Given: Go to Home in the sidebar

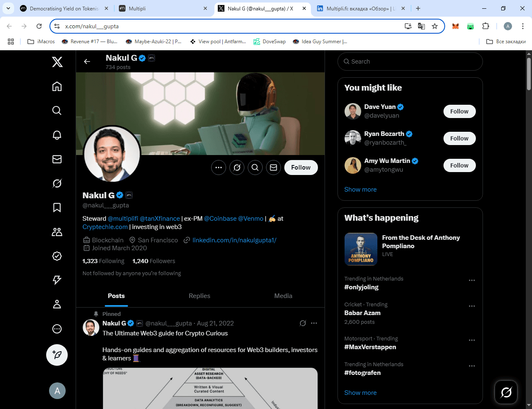Looking at the screenshot, I should click(x=57, y=86).
